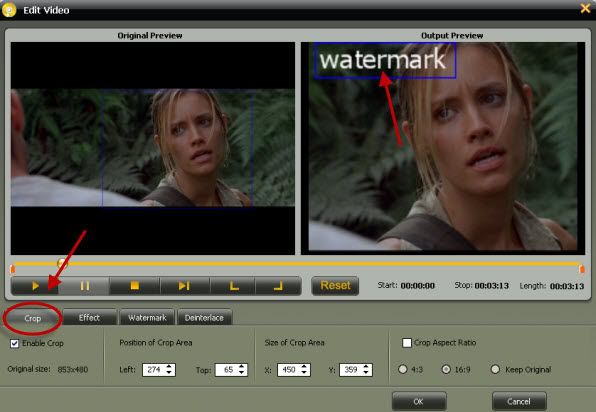Set trim start point bracket icon
Viewport: 596px width, 412px height.
click(234, 286)
